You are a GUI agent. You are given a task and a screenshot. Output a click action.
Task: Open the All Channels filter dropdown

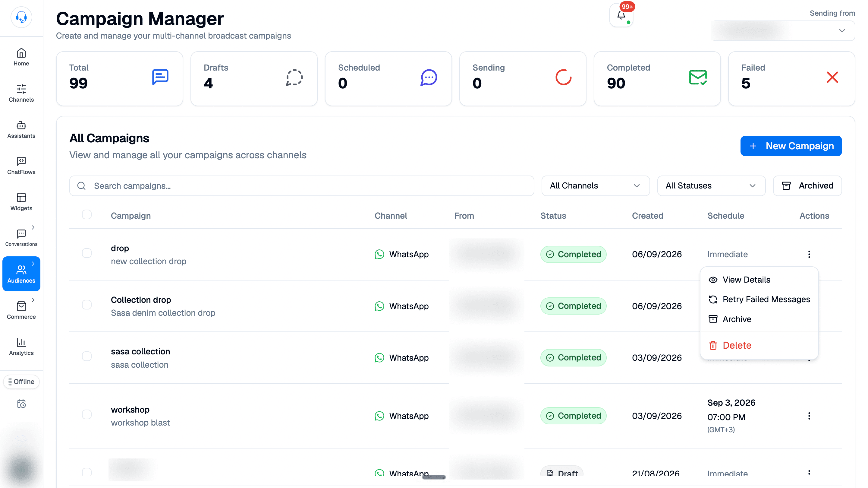click(596, 186)
